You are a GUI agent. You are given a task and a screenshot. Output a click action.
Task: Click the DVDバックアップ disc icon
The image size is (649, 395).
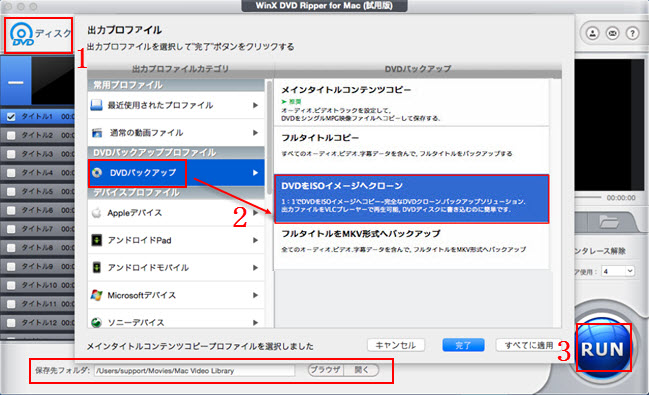pos(97,173)
